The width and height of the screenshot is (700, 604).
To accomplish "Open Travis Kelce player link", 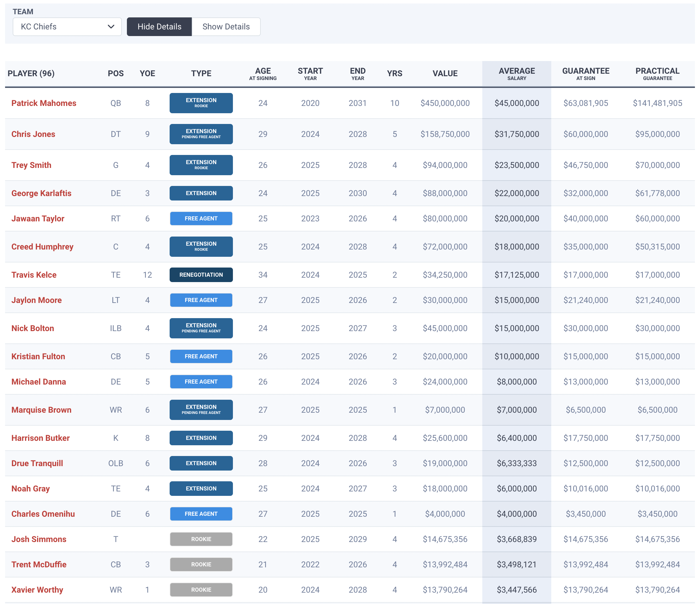I will [34, 275].
